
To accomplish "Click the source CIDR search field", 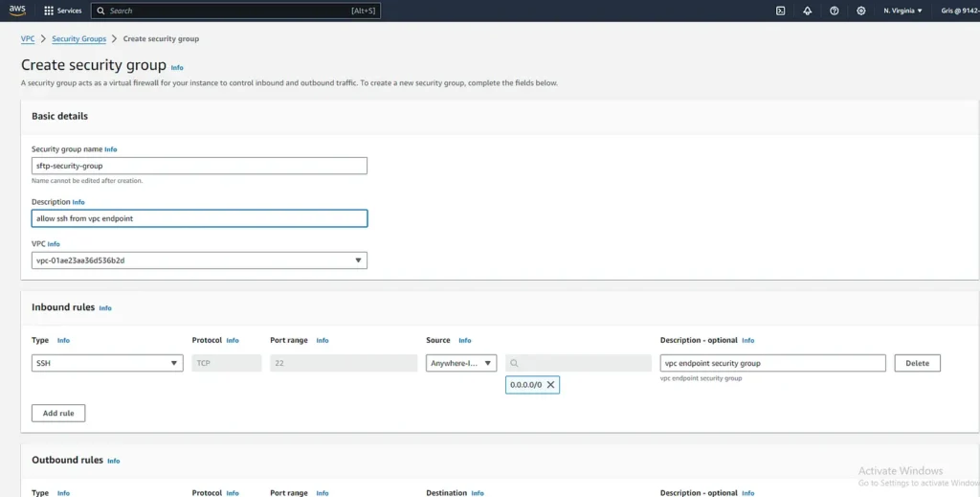I will pyautogui.click(x=579, y=363).
